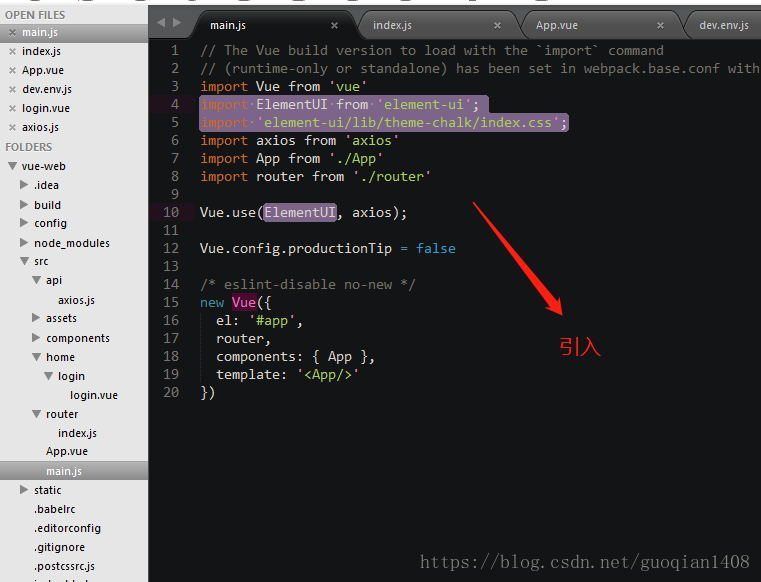761x582 pixels.
Task: Switch to the dev.env.js tab
Action: click(x=724, y=25)
